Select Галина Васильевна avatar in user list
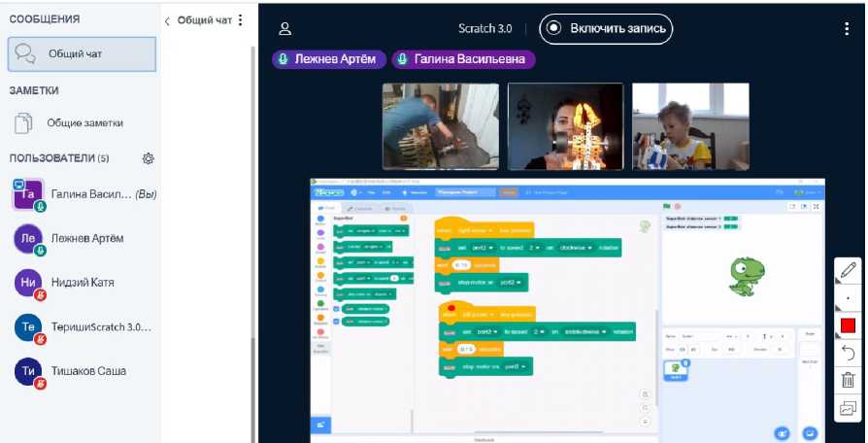 (x=28, y=194)
